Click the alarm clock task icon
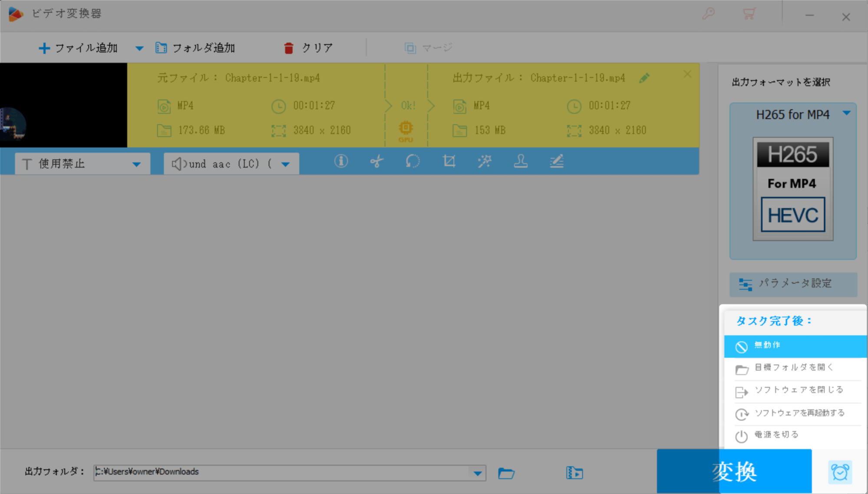 pyautogui.click(x=840, y=472)
